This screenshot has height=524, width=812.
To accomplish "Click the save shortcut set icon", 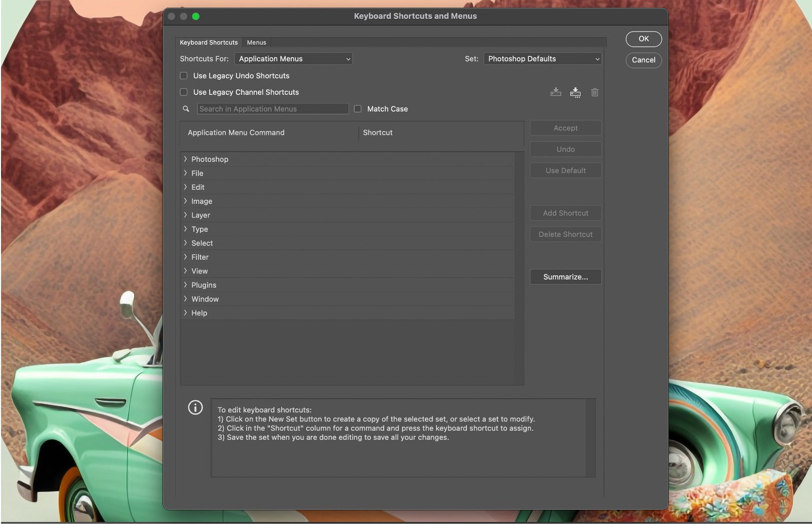I will click(x=575, y=92).
